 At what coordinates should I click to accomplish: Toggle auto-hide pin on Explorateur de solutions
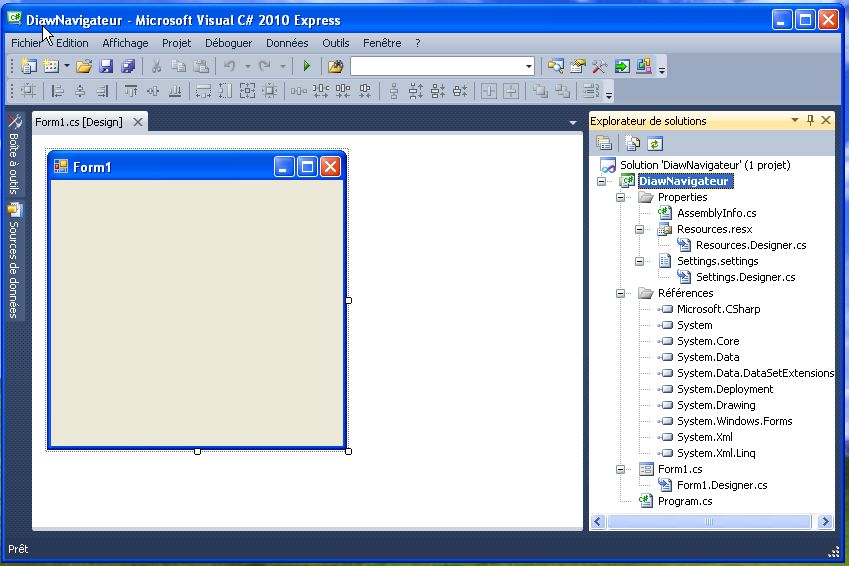pos(810,120)
